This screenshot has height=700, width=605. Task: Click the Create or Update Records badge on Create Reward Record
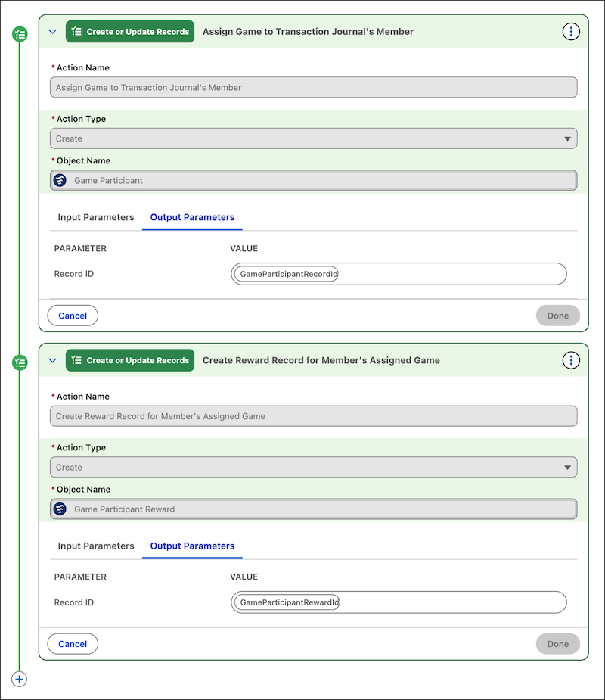[x=130, y=360]
